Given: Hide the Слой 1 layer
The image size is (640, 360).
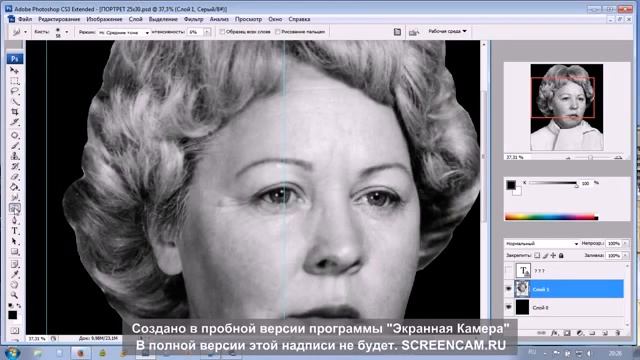Looking at the screenshot, I should tap(509, 289).
